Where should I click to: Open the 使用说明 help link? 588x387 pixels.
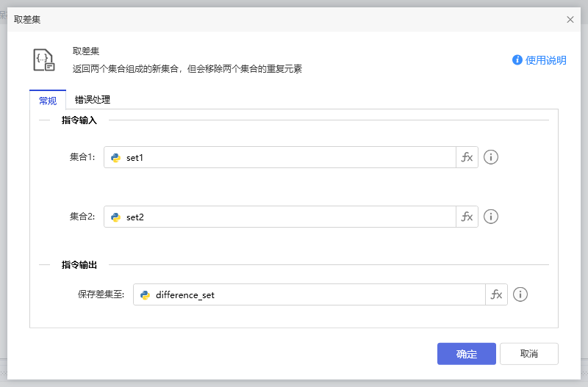pos(545,60)
